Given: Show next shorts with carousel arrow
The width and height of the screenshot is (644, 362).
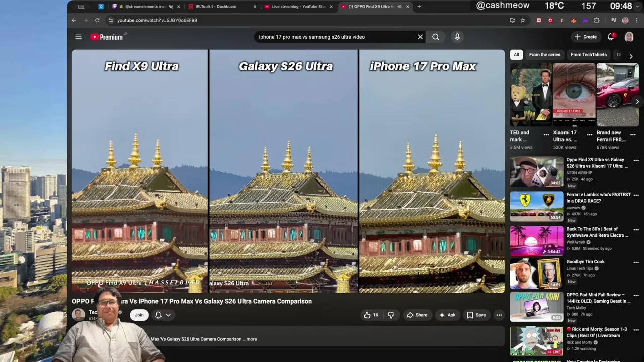Looking at the screenshot, I should tap(637, 102).
